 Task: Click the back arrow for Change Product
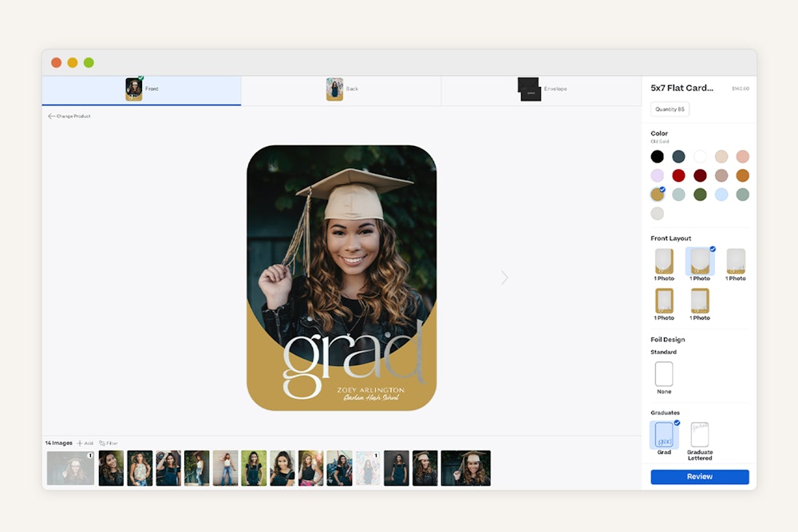[x=52, y=116]
